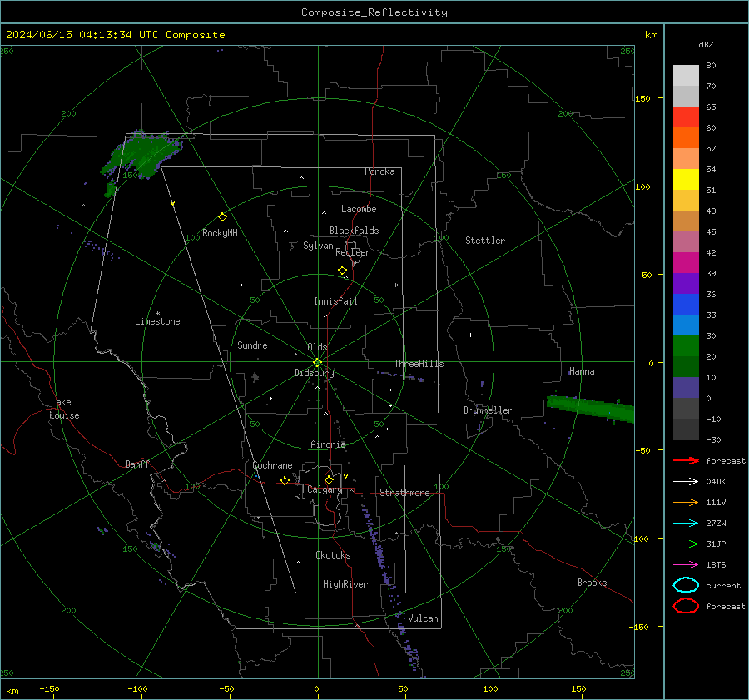The width and height of the screenshot is (749, 700).
Task: Select the Olds label
Action: coord(317,347)
